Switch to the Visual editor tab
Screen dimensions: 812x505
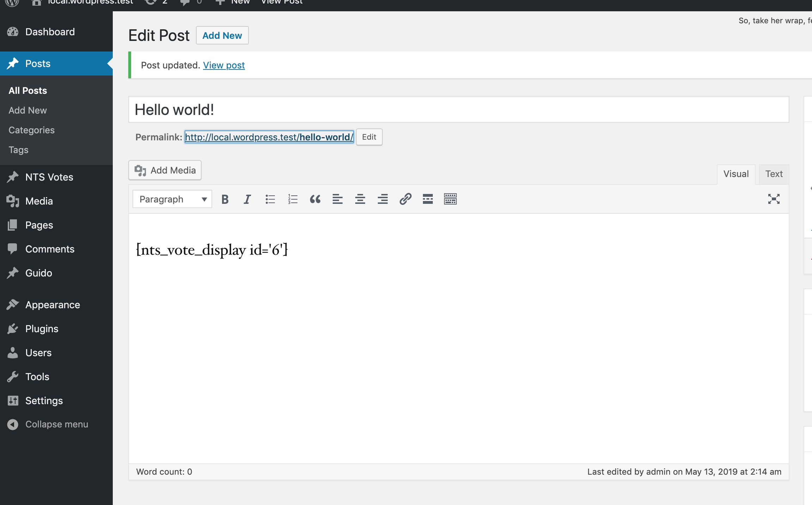736,174
